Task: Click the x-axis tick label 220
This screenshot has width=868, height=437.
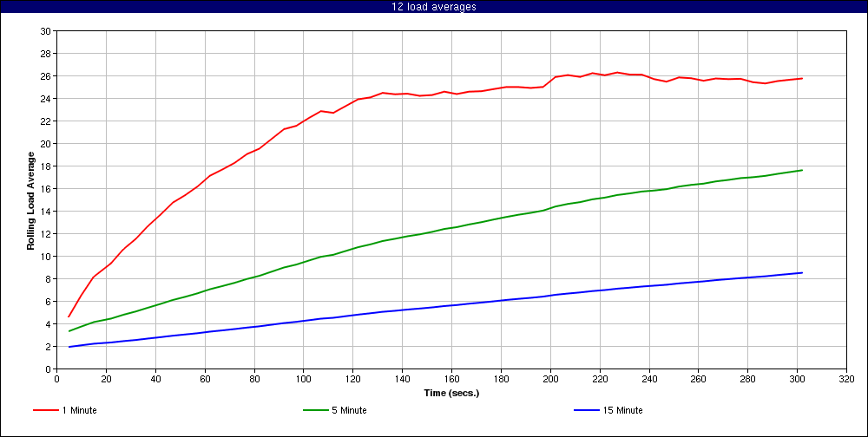Action: (600, 379)
